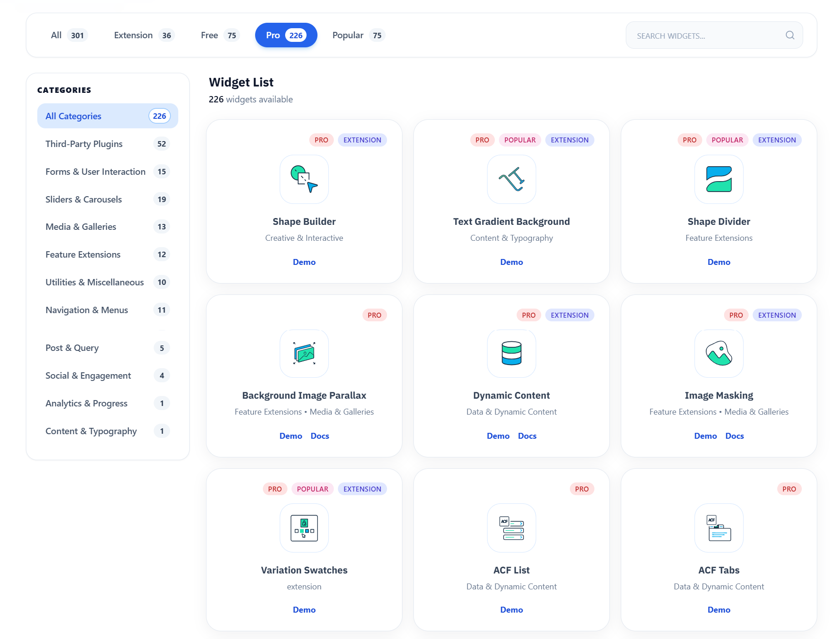Screen dimensions: 840x639
Task: Click the EXTENSION badge on Image Masking
Action: [x=777, y=315]
